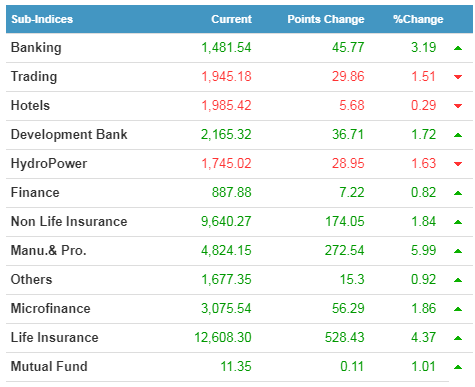Click the %Change column header
The height and width of the screenshot is (387, 475).
coord(418,19)
